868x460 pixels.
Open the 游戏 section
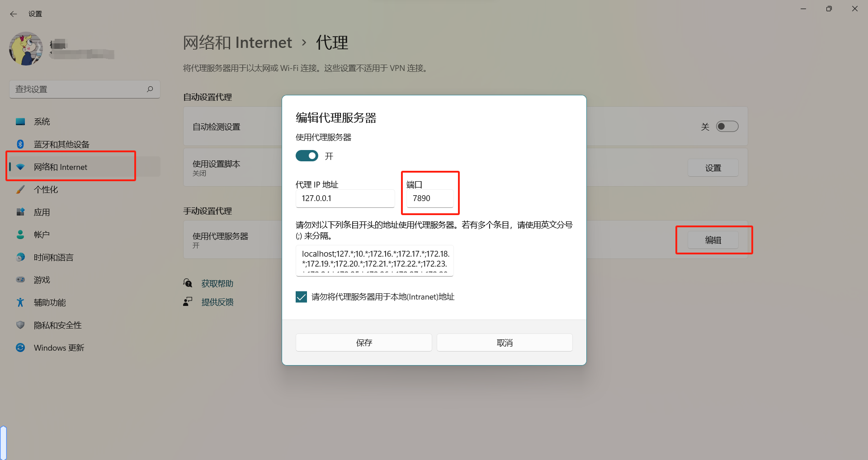tap(42, 279)
